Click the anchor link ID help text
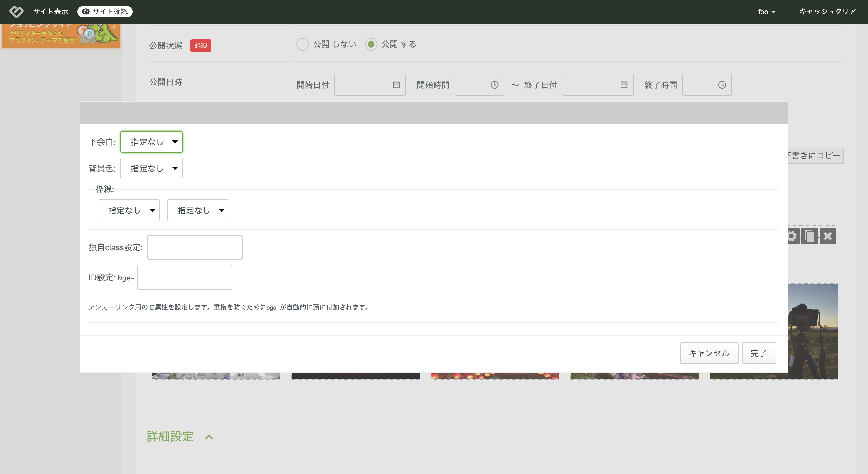The image size is (868, 474). pos(229,307)
